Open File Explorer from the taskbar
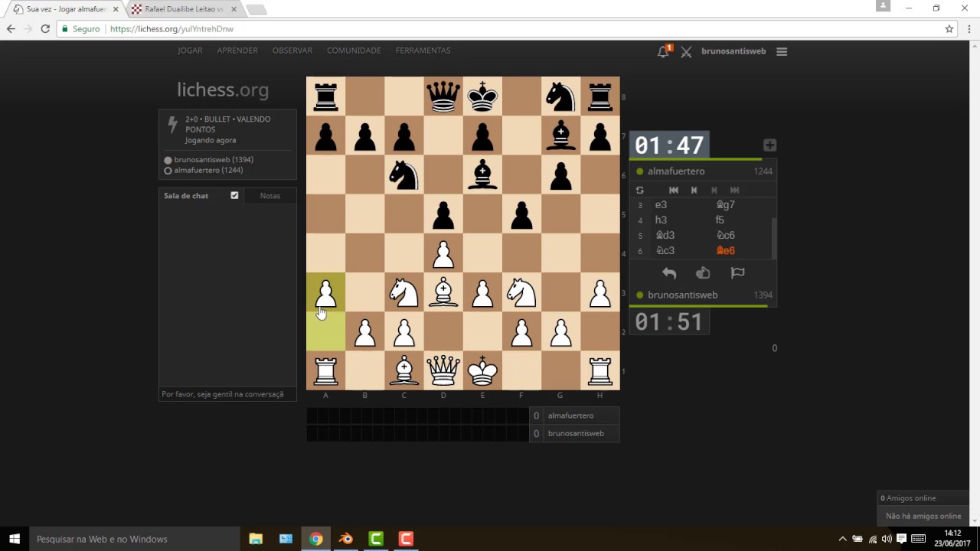Viewport: 980px width, 551px height. [256, 539]
